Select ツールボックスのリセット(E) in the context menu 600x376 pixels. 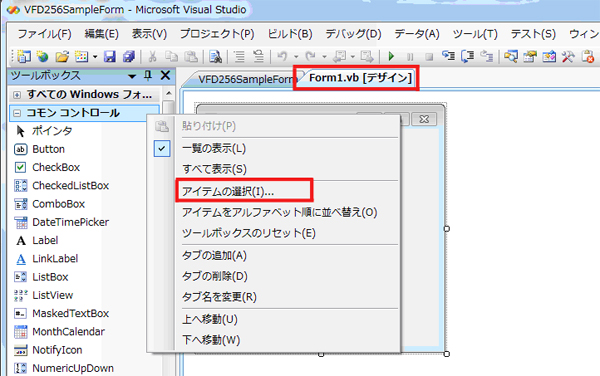tap(249, 233)
